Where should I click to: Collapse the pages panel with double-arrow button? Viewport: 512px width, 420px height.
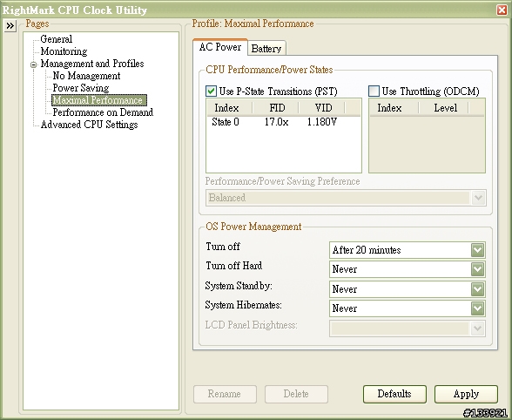click(10, 26)
